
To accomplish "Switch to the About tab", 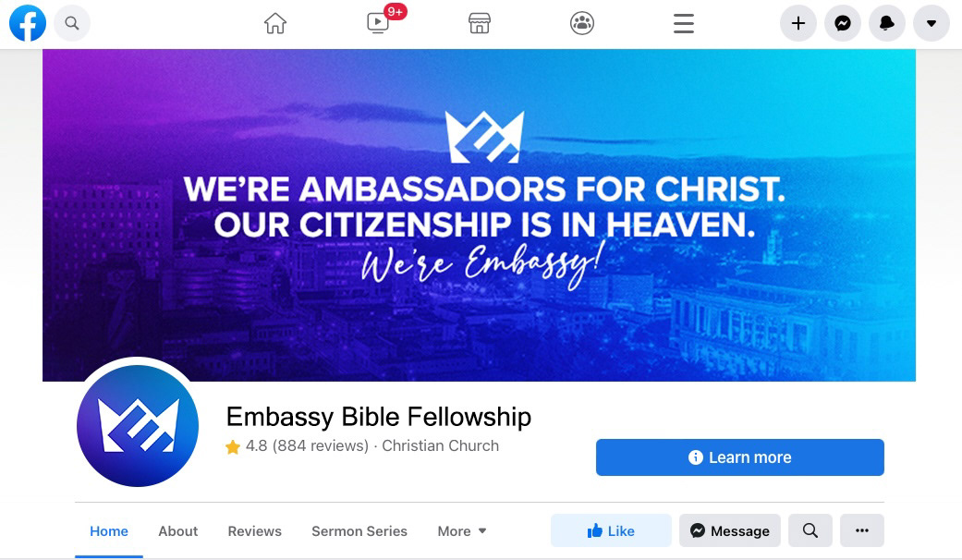I will click(178, 531).
